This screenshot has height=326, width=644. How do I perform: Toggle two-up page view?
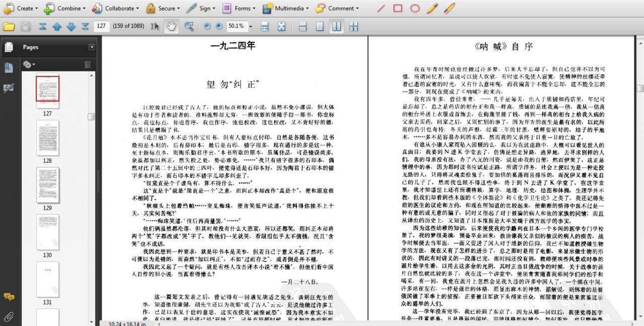(337, 26)
